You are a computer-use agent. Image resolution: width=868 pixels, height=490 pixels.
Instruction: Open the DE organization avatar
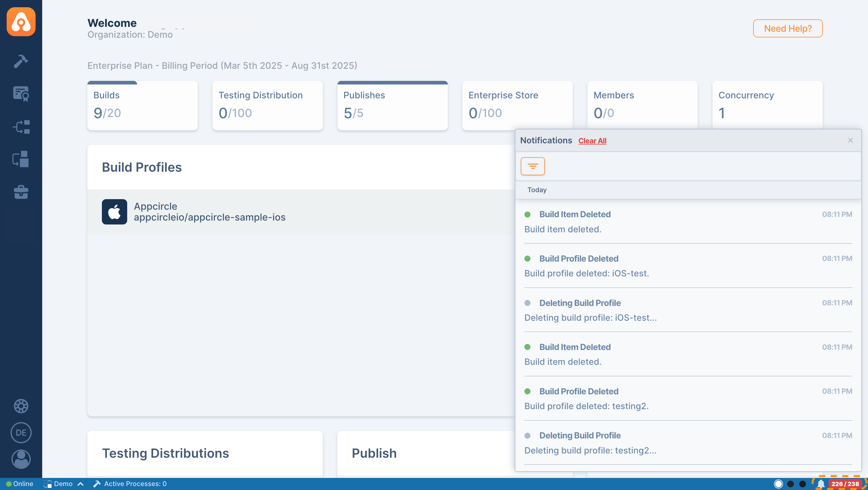coord(21,432)
